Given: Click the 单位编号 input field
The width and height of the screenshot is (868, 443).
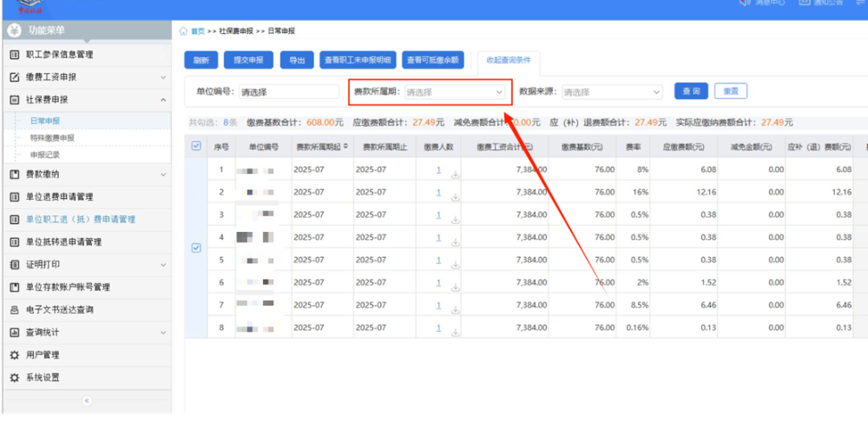Looking at the screenshot, I should point(287,92).
